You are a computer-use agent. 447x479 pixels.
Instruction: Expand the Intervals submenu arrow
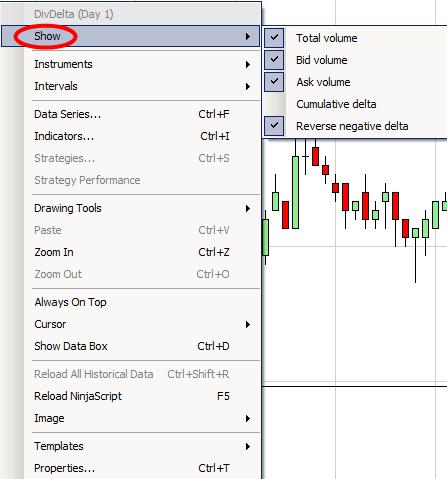248,86
